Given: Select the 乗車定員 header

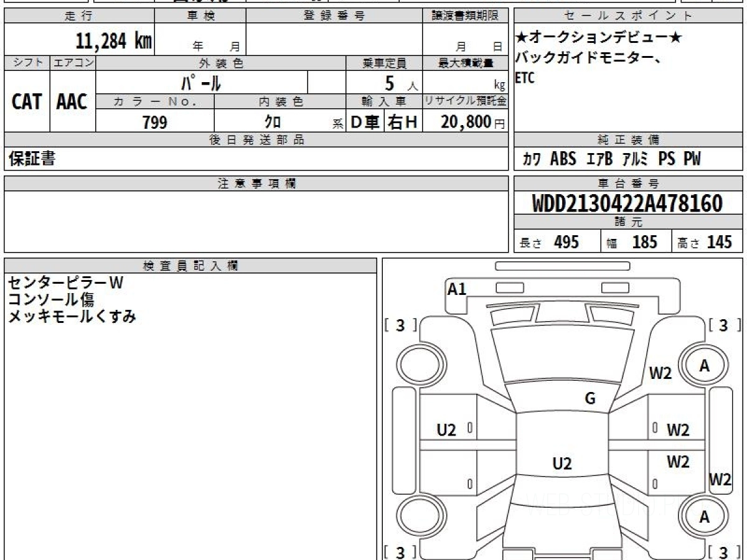Looking at the screenshot, I should [384, 63].
